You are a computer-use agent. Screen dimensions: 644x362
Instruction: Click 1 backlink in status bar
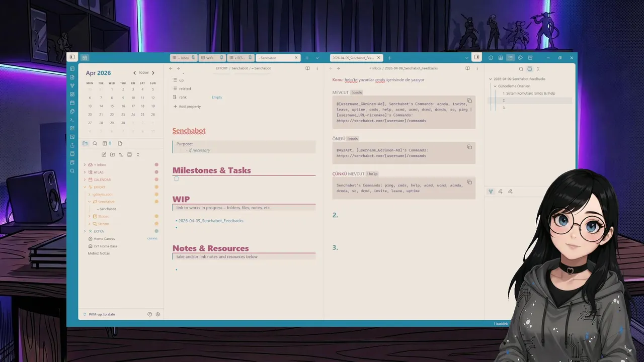(501, 324)
